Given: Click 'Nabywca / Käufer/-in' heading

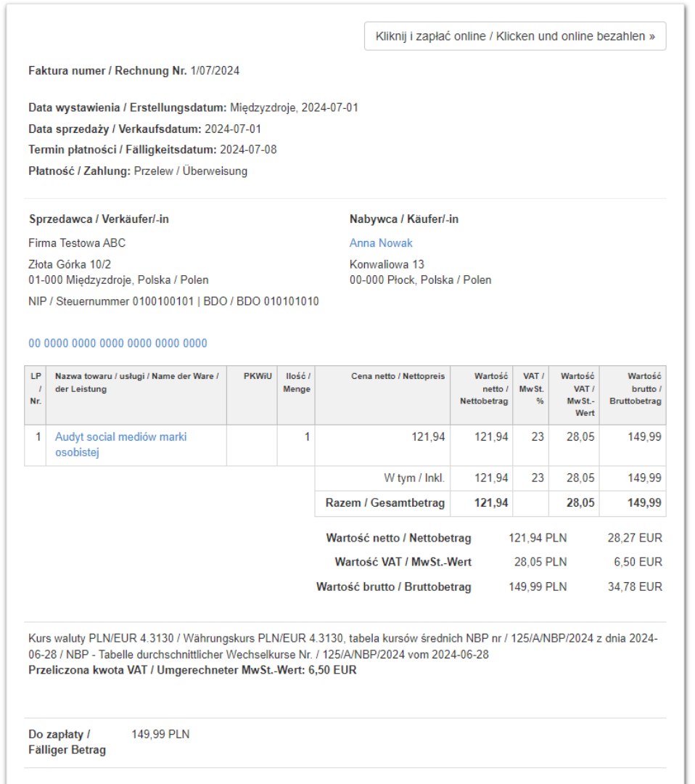Looking at the screenshot, I should [403, 219].
